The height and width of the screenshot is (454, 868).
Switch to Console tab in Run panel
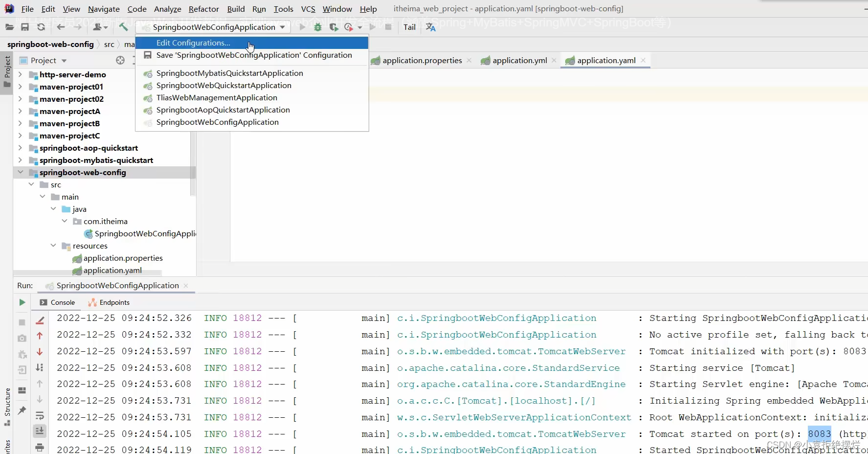(57, 302)
